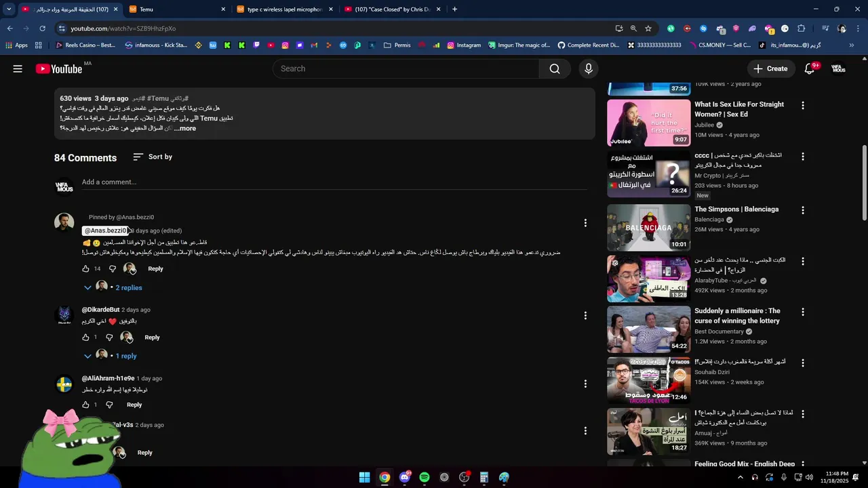
Task: Open Spotify from the taskbar
Action: click(x=425, y=477)
